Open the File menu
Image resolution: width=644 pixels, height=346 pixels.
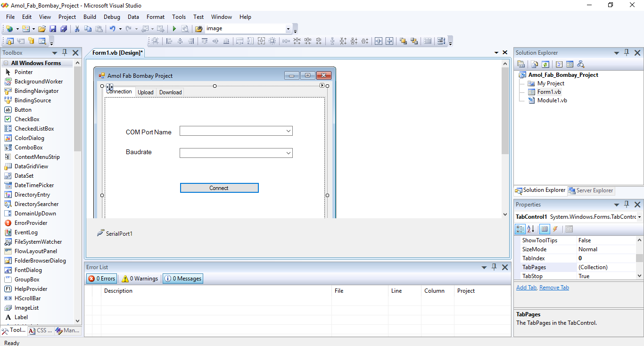pos(10,17)
